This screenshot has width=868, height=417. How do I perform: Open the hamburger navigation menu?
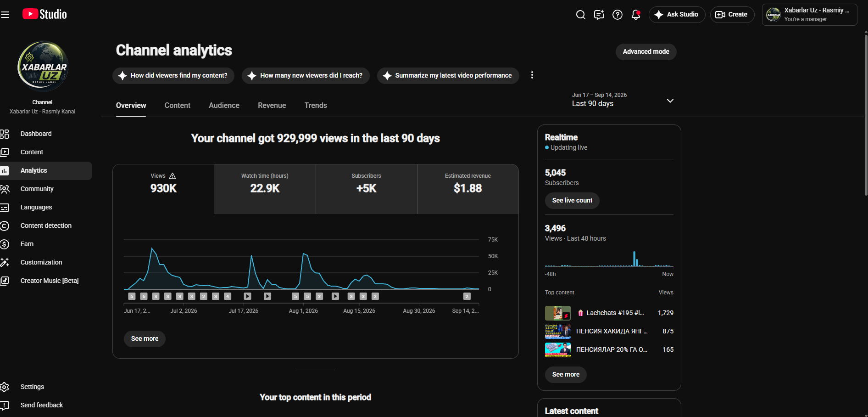tap(5, 15)
